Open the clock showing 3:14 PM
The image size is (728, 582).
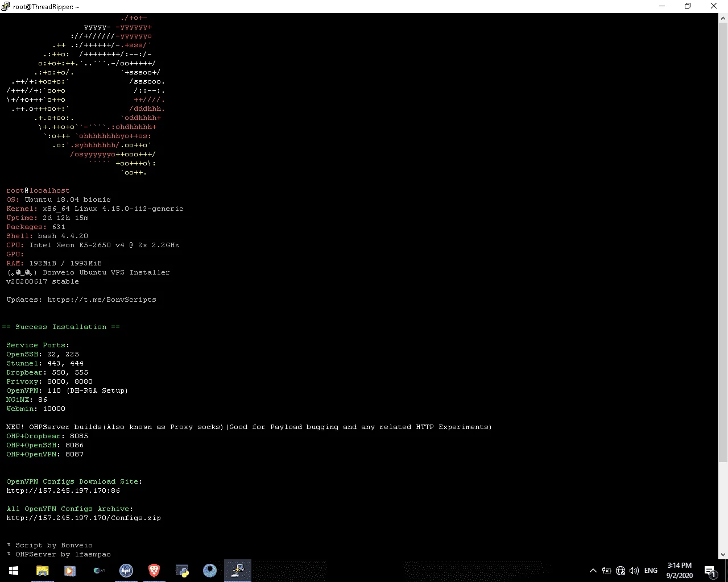(680, 570)
